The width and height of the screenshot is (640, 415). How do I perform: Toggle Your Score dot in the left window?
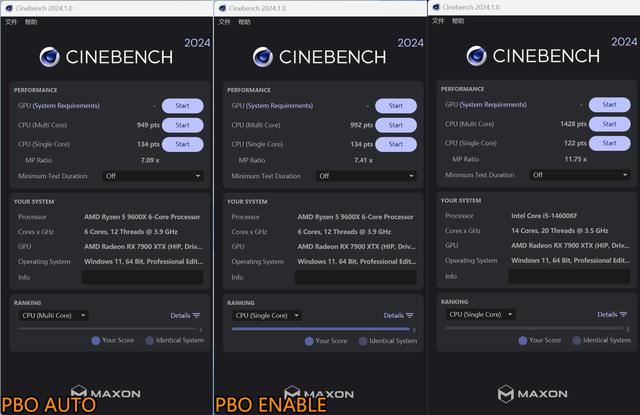(96, 340)
